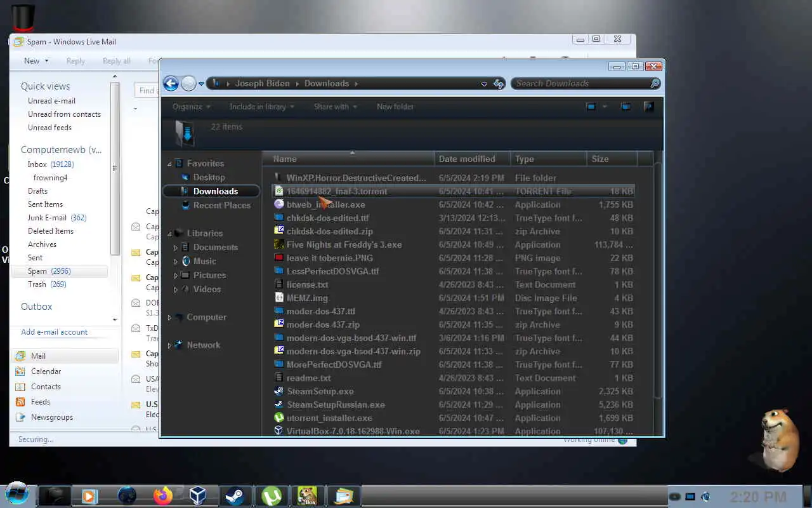Open Junk E-mail folder in Live Mail
Viewport: 812px width, 508px height.
57,218
